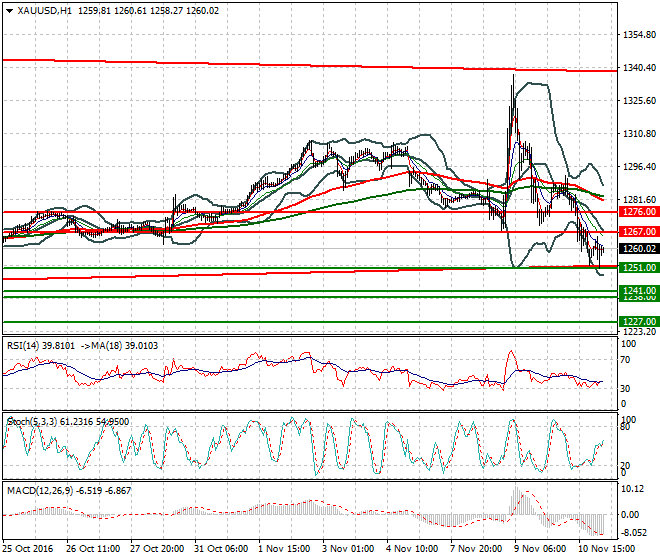This screenshot has height=560, width=660.
Task: Select the MACD scale value 10.12
Action: (x=633, y=489)
